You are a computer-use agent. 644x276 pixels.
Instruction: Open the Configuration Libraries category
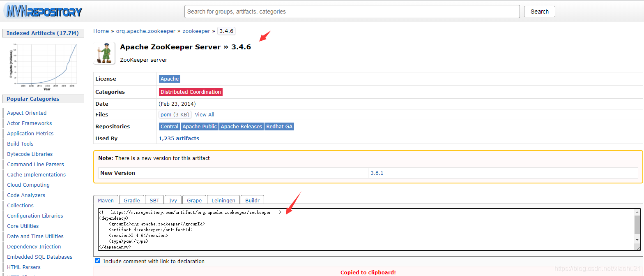35,216
